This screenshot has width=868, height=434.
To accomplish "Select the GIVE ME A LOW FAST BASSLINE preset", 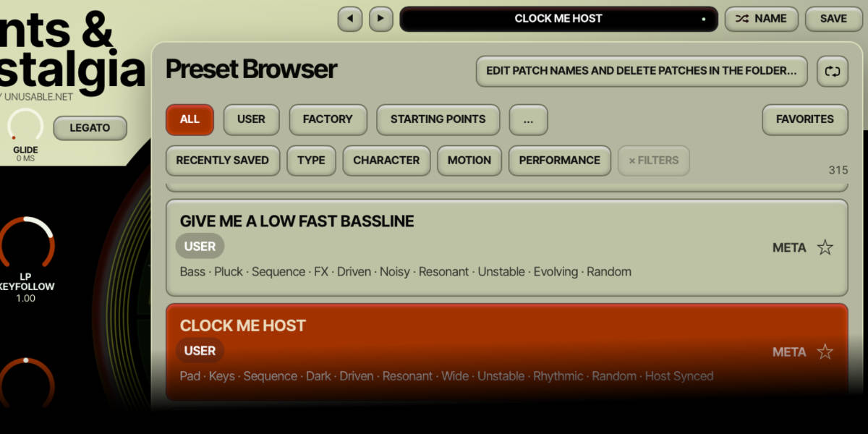I will click(506, 247).
